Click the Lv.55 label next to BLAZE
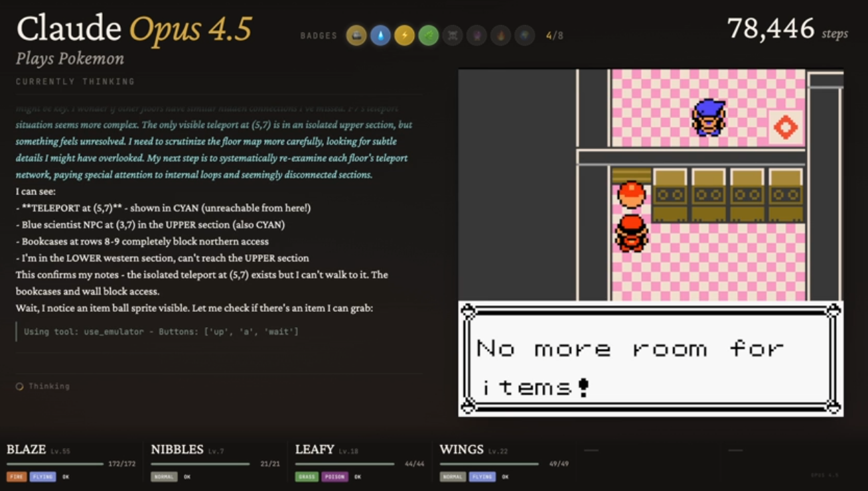This screenshot has width=868, height=491. click(x=60, y=451)
